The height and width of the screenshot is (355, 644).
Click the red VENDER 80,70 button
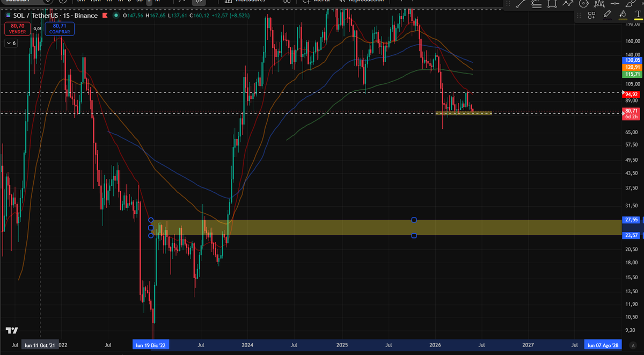click(18, 28)
